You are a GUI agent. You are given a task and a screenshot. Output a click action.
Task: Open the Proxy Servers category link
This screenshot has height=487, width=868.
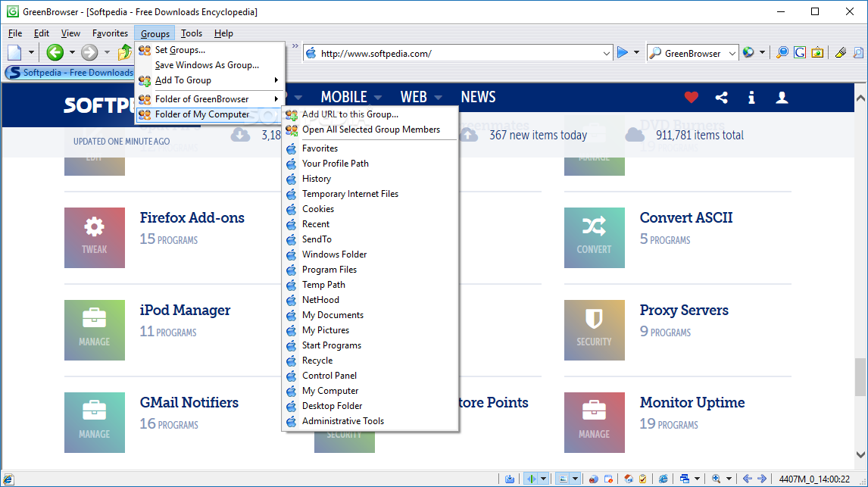pos(684,310)
